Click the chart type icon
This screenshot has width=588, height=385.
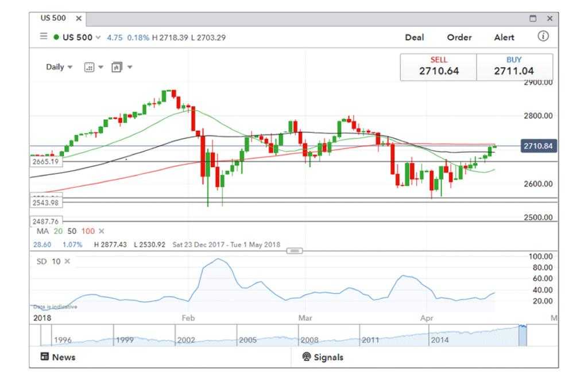89,67
